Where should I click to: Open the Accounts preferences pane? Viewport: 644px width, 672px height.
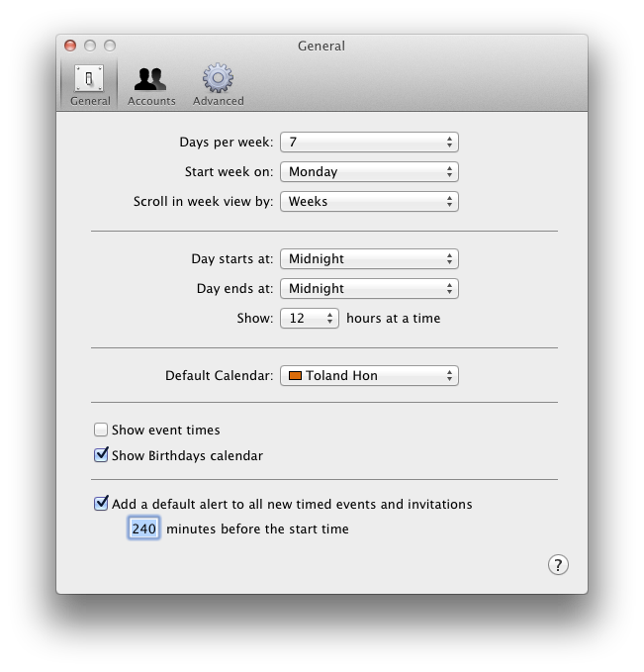tap(151, 85)
